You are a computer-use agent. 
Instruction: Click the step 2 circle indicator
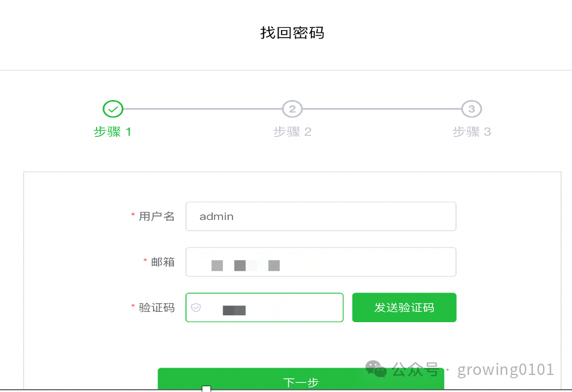point(292,109)
